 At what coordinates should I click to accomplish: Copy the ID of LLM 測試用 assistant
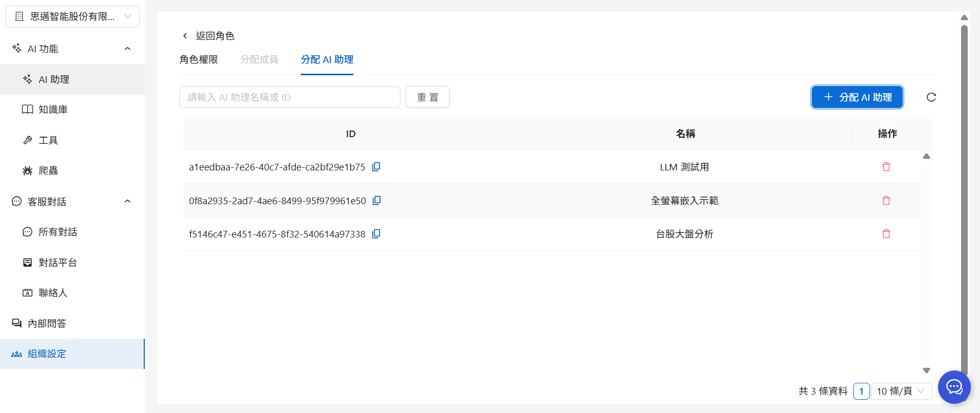coord(376,167)
